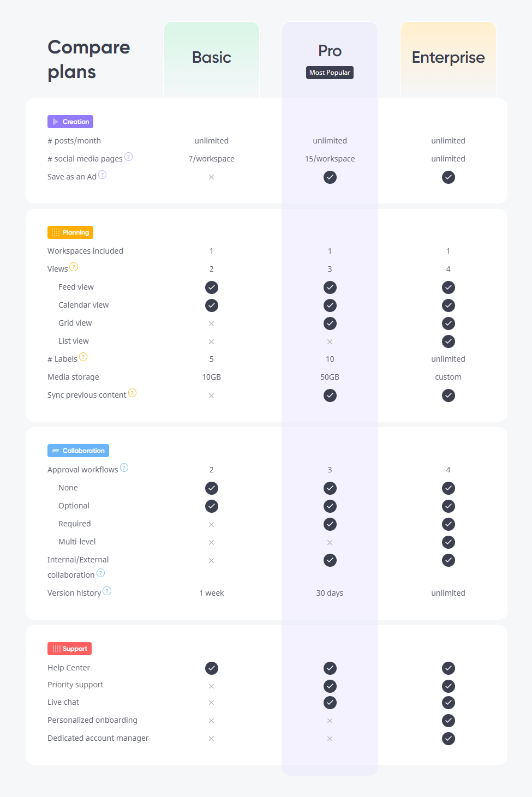This screenshot has height=797, width=532.
Task: Click the Basic cross for Grid view
Action: click(212, 323)
